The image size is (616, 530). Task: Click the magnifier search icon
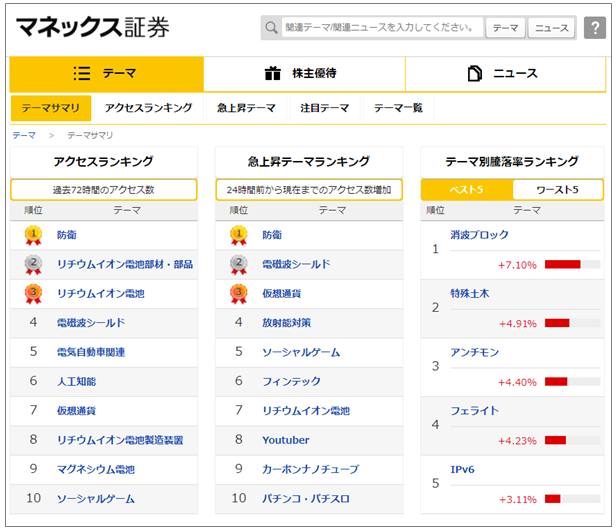[x=271, y=28]
